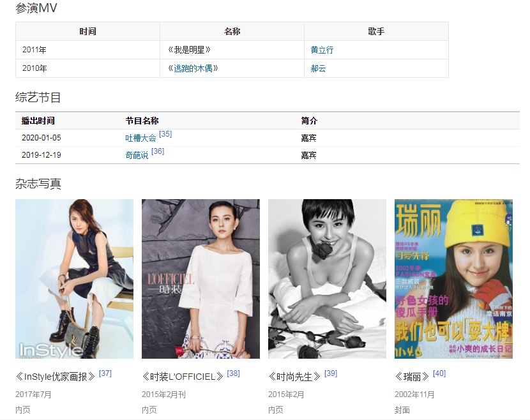Click citation reference [37]
The height and width of the screenshot is (420, 530).
pos(105,373)
